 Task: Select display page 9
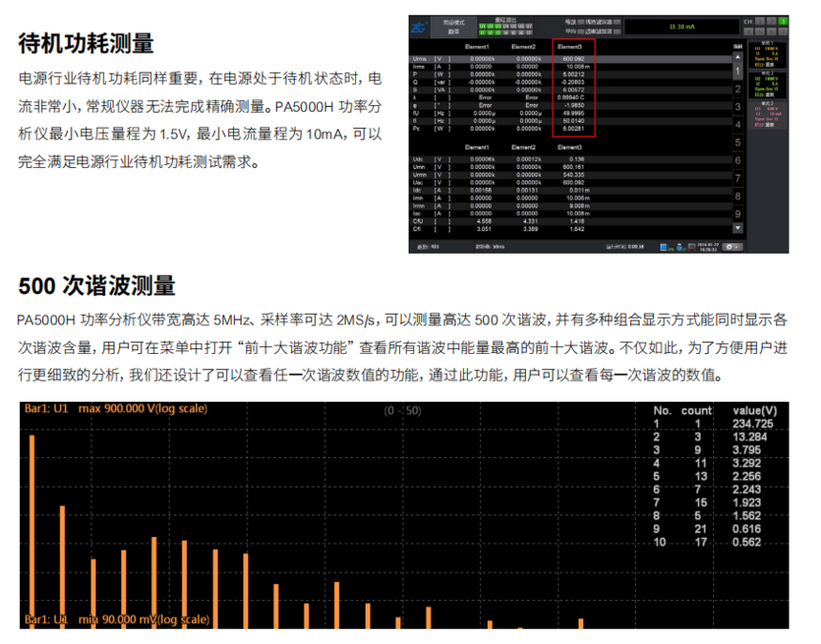coord(738,214)
